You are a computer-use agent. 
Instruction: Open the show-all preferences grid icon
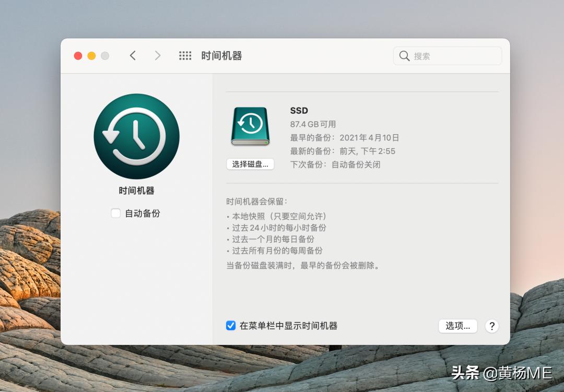point(185,55)
